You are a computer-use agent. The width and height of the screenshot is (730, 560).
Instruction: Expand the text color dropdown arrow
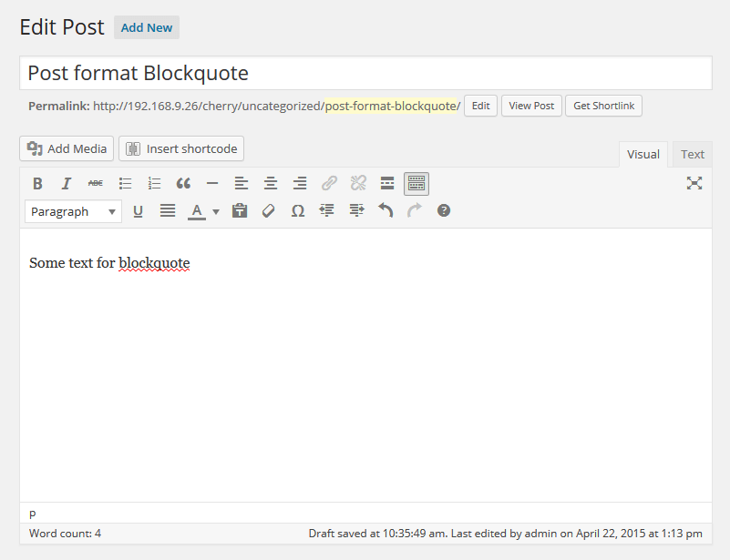click(216, 211)
